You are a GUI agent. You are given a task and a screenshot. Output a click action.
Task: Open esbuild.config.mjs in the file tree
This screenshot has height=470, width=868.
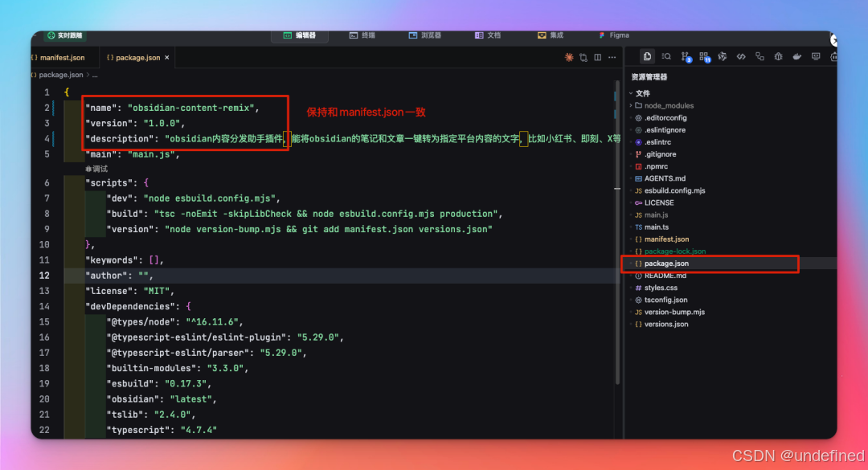(674, 191)
